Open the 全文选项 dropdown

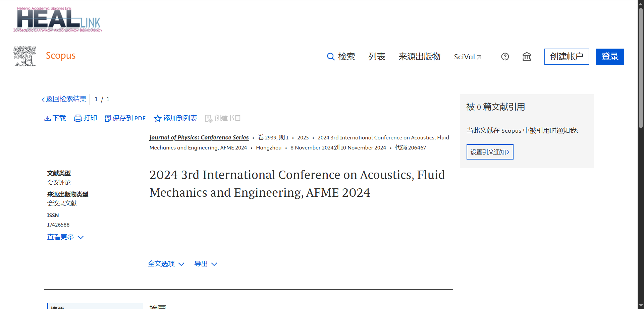pyautogui.click(x=166, y=264)
